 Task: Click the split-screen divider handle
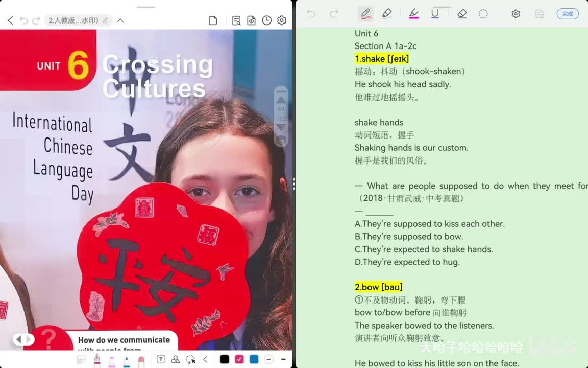[293, 184]
